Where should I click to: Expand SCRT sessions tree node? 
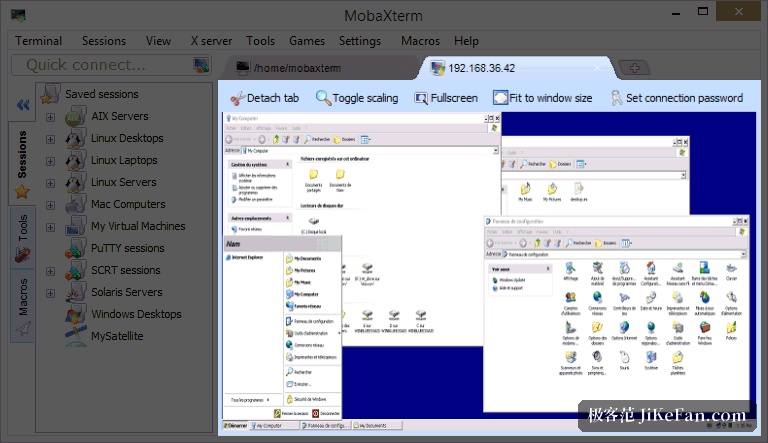(x=50, y=271)
